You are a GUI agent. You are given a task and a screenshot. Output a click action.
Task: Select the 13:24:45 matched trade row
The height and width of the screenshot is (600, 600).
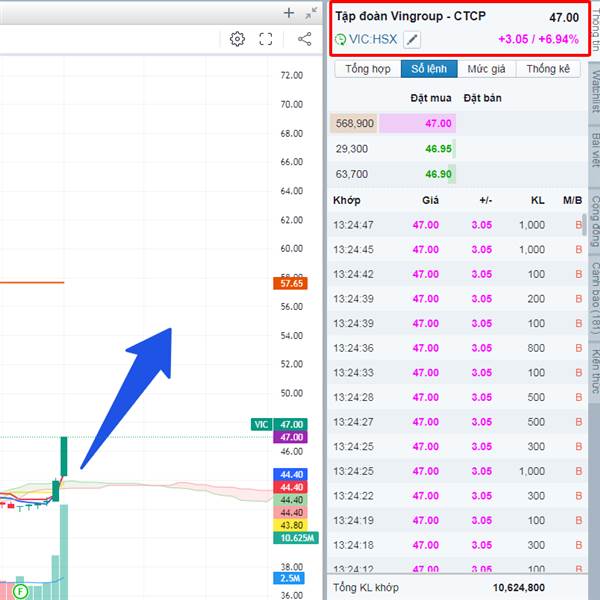click(457, 249)
